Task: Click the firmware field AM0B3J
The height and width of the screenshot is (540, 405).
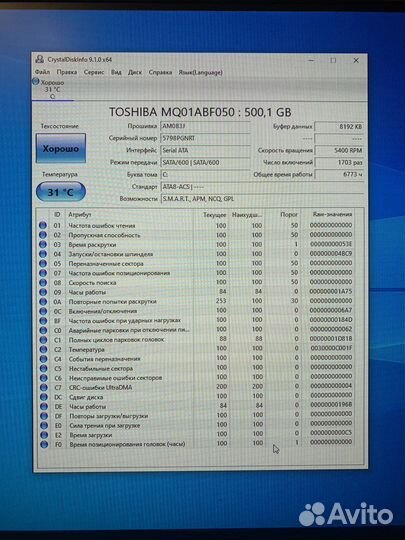Action: tap(205, 126)
